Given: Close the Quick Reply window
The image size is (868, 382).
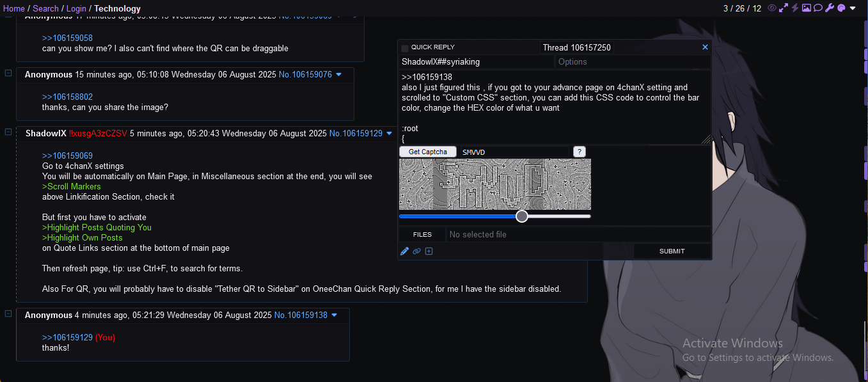Looking at the screenshot, I should click(x=705, y=47).
